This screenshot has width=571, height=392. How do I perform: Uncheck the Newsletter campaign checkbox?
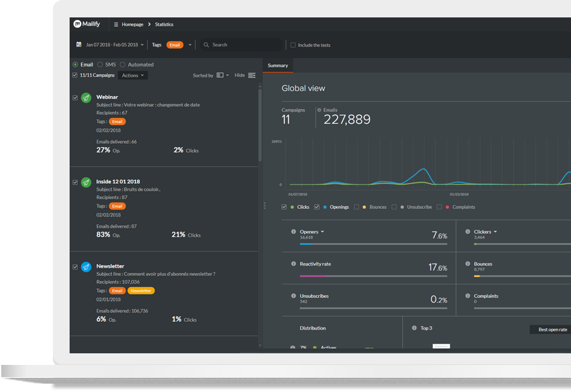coord(75,267)
